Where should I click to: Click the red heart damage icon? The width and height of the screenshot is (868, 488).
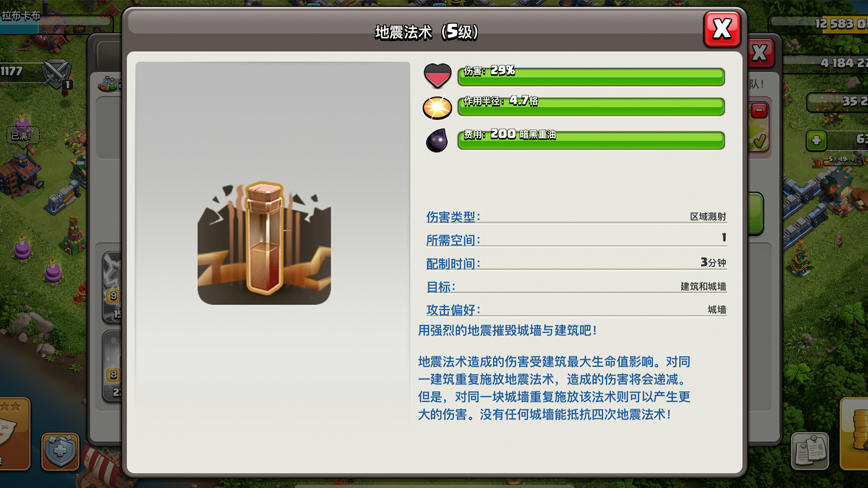tap(437, 75)
